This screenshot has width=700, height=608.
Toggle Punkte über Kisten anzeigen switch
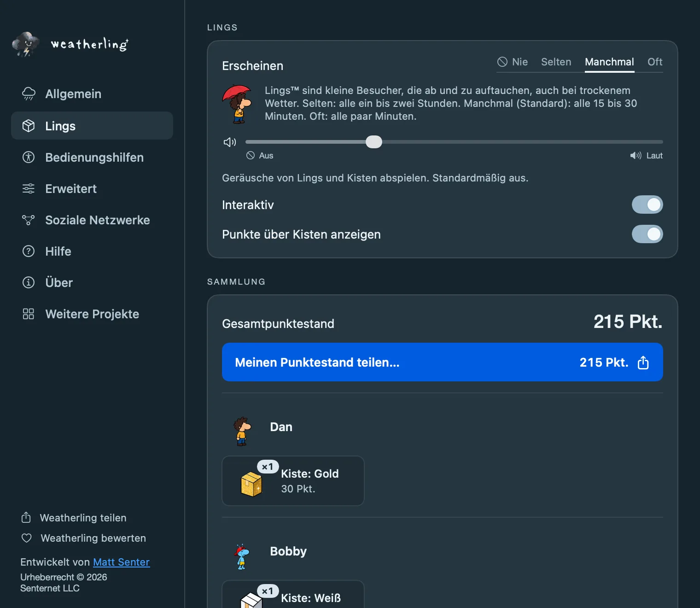[647, 234]
